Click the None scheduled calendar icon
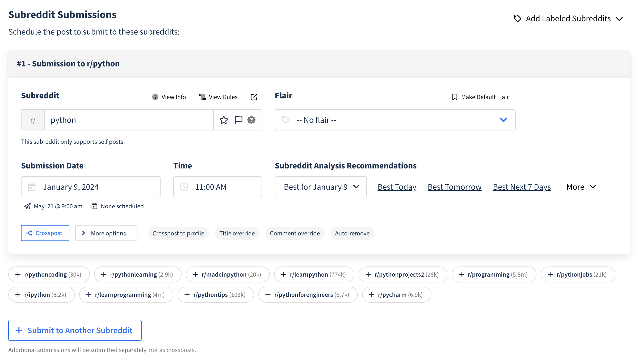The image size is (638, 364). pos(94,206)
